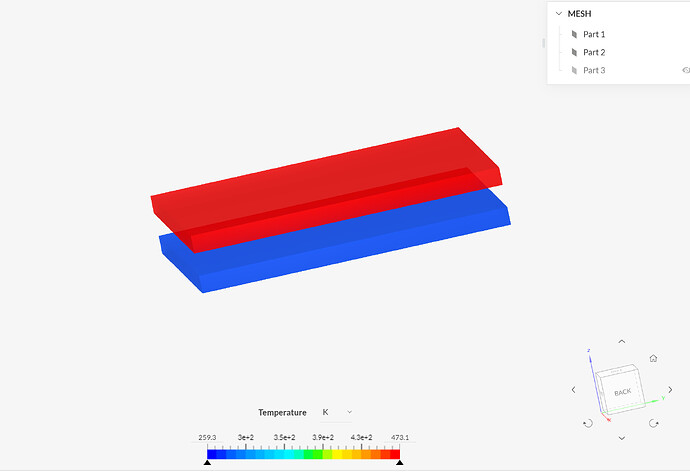Rotate view up with the top arrow
The width and height of the screenshot is (690, 472).
coord(621,341)
